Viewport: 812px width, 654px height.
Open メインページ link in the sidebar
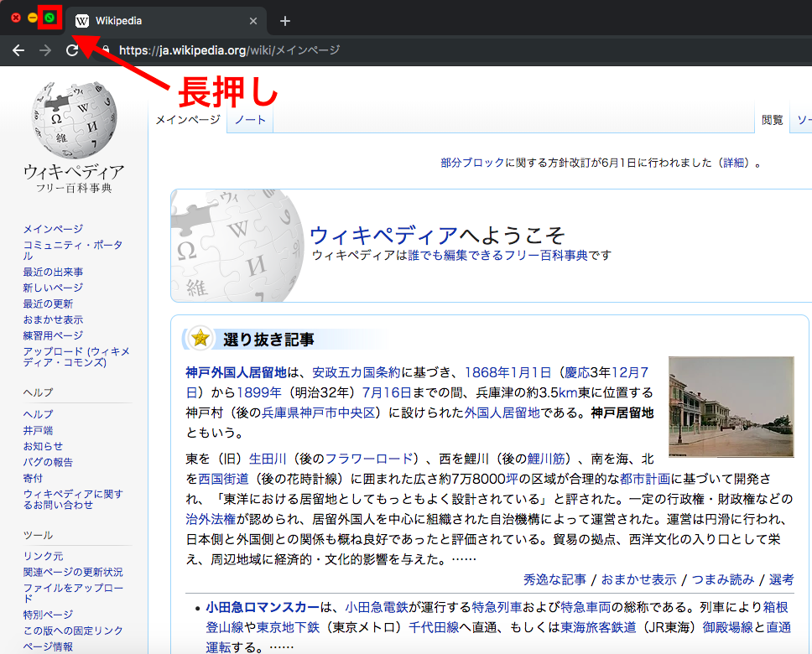[53, 229]
